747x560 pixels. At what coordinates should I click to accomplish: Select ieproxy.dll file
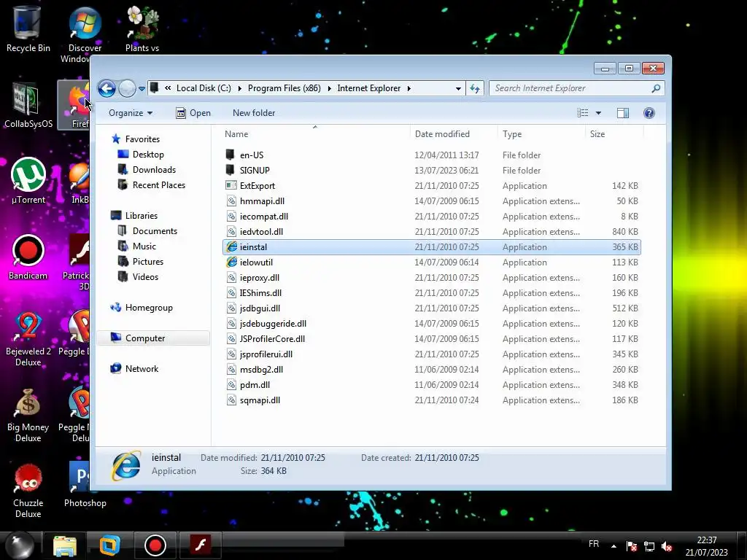click(x=432, y=278)
